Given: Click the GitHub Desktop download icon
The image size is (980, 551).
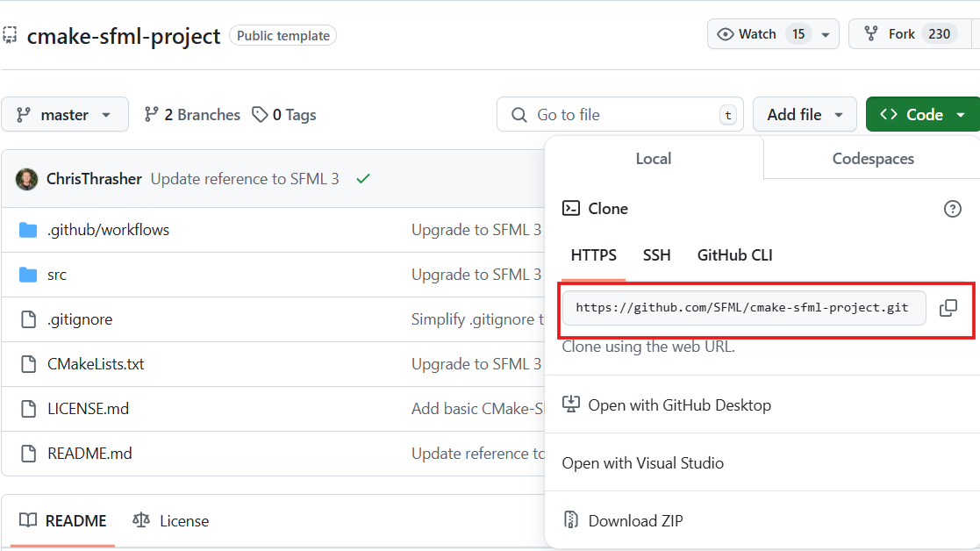Looking at the screenshot, I should pos(570,404).
